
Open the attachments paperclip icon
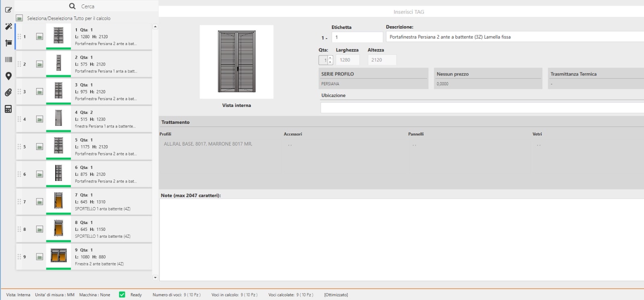tap(8, 92)
